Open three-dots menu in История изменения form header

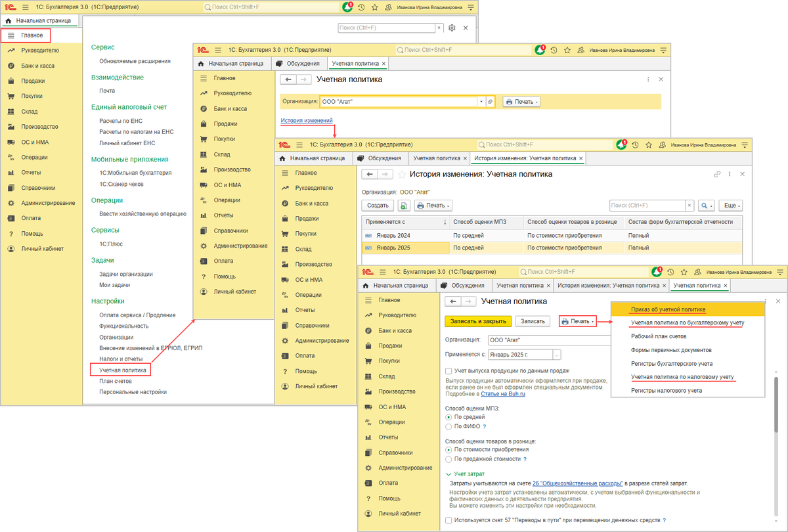tap(730, 174)
